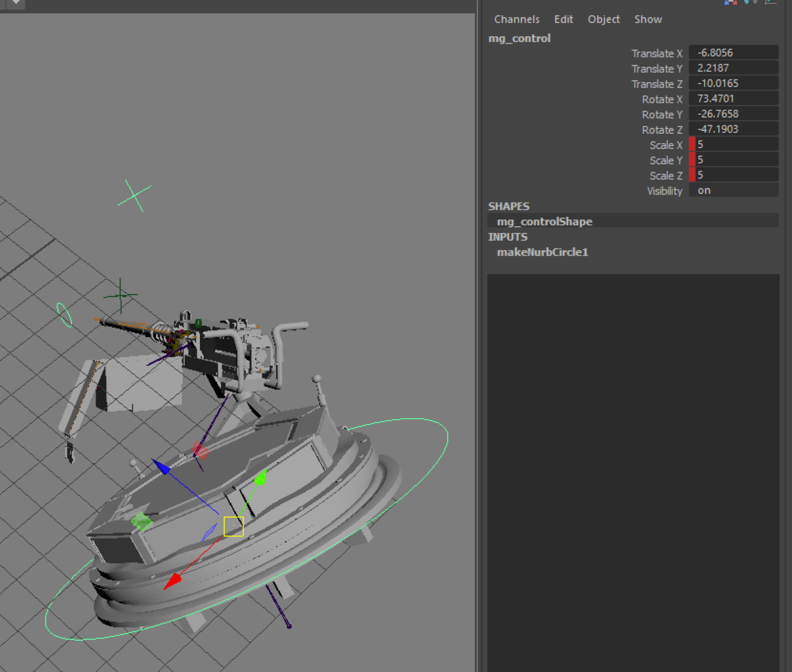Click the Rotate Y value field
This screenshot has width=792, height=672.
pyautogui.click(x=733, y=114)
